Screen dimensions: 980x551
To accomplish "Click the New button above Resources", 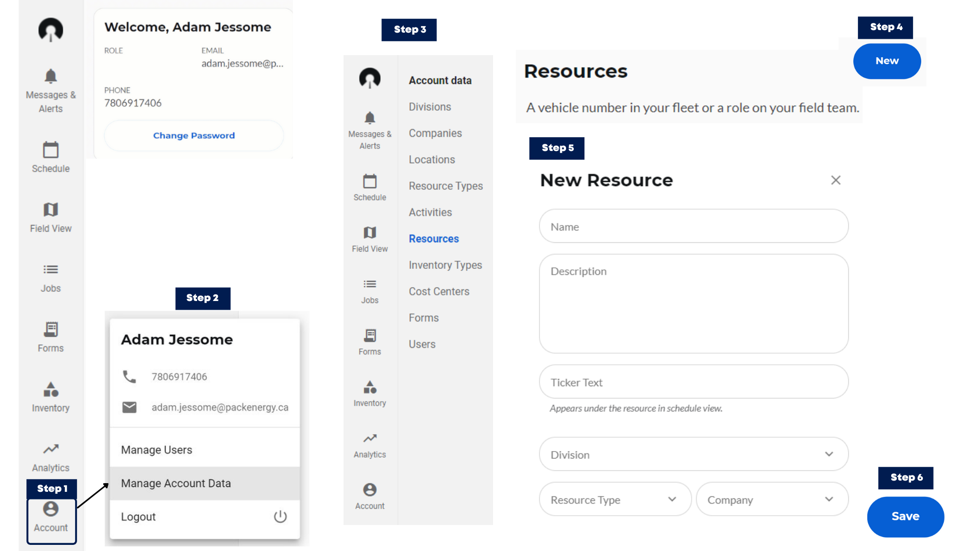I will point(887,61).
